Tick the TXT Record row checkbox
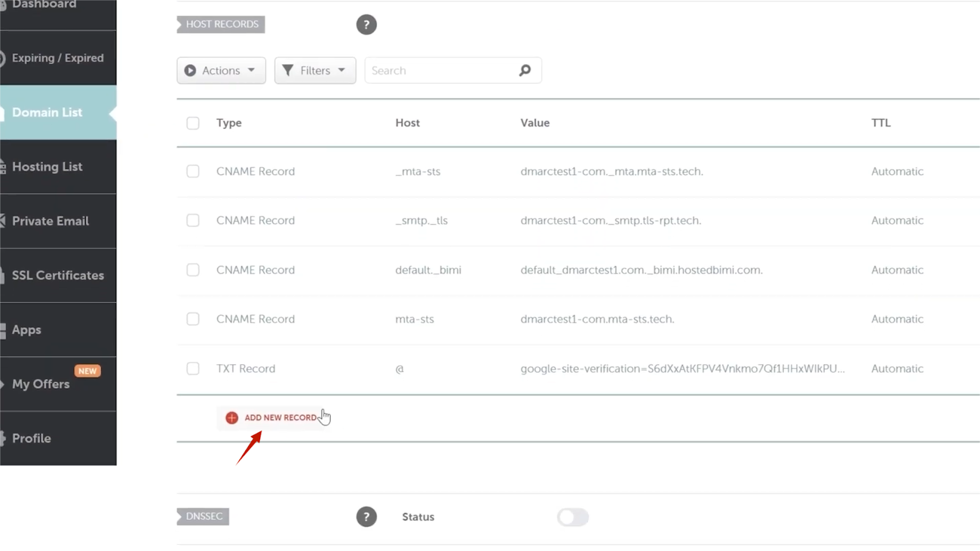Viewport: 980px width, 551px height. coord(193,369)
